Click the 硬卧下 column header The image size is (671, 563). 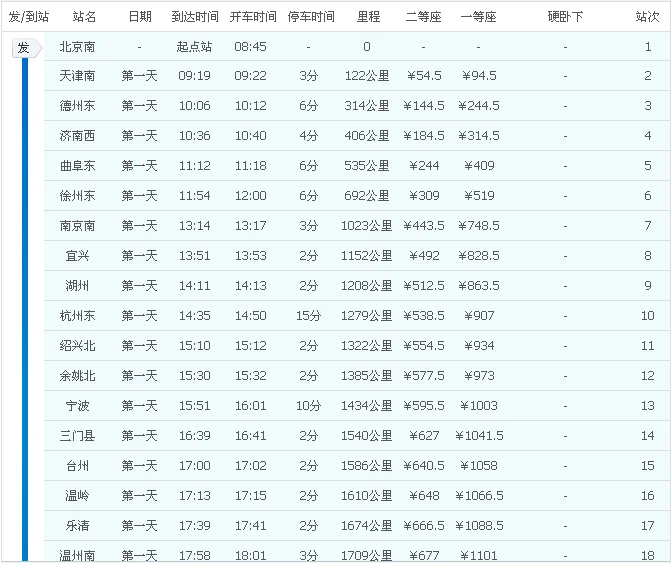click(565, 17)
